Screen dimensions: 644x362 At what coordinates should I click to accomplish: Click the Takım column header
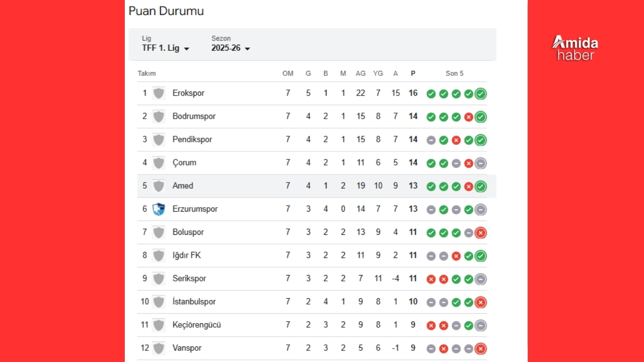point(147,73)
